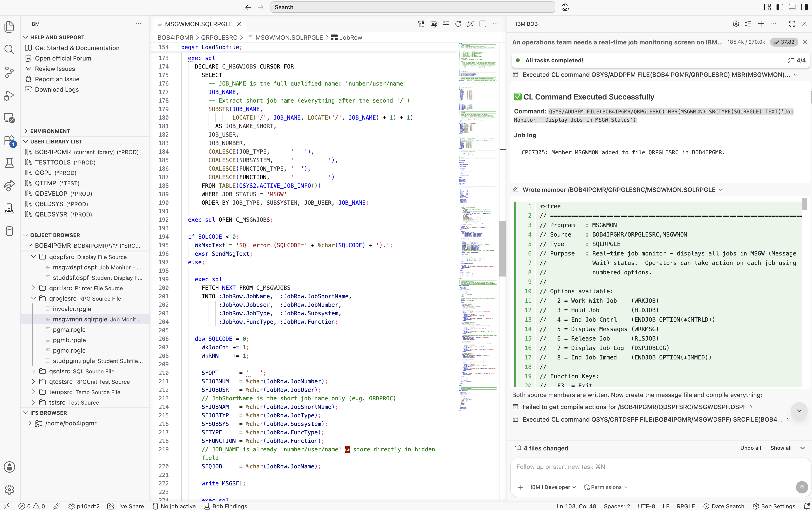Expand the qsqlsrc SQL Source File folder
Screen dimensions: 812x510
[x=33, y=371]
